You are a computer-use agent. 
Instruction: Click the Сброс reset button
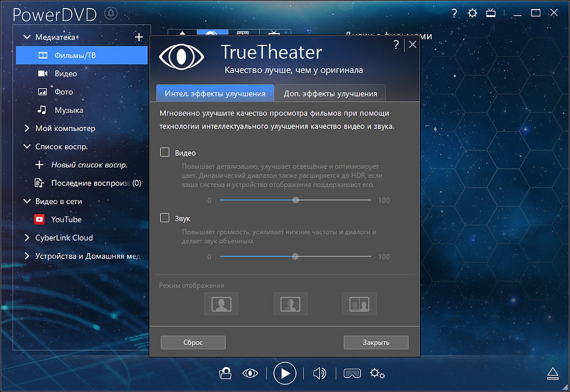coord(193,342)
